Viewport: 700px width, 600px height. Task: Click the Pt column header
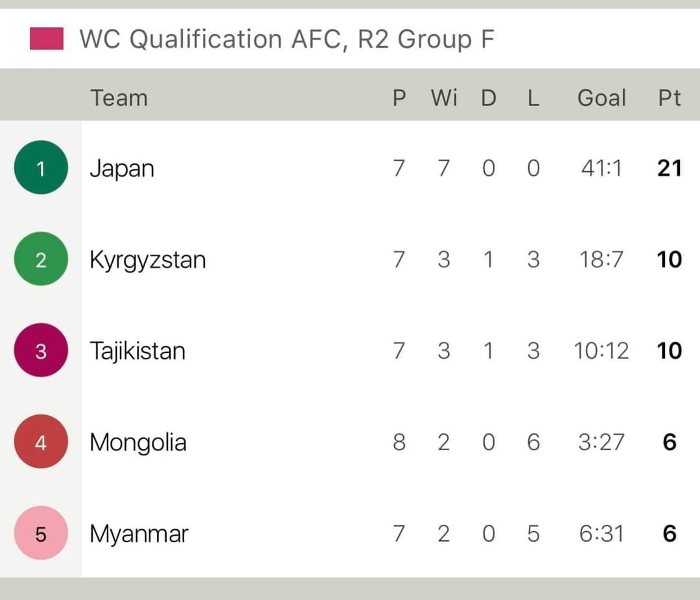pos(670,98)
